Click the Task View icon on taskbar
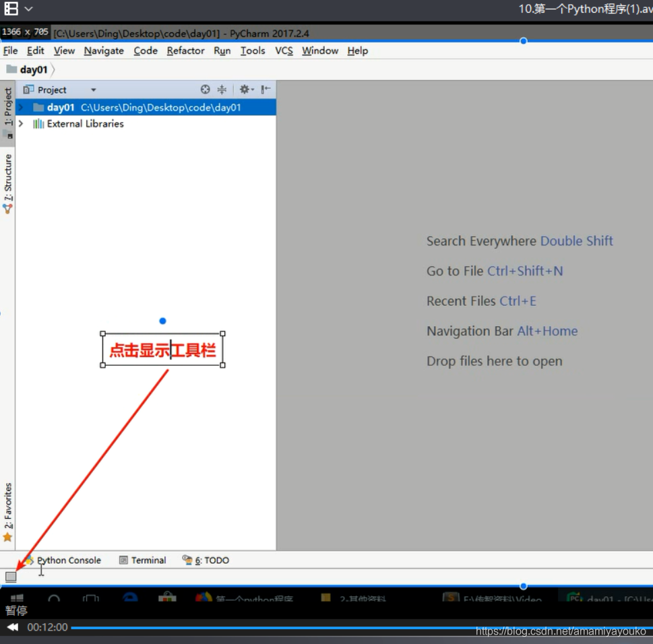Image resolution: width=653 pixels, height=644 pixels. click(x=91, y=598)
